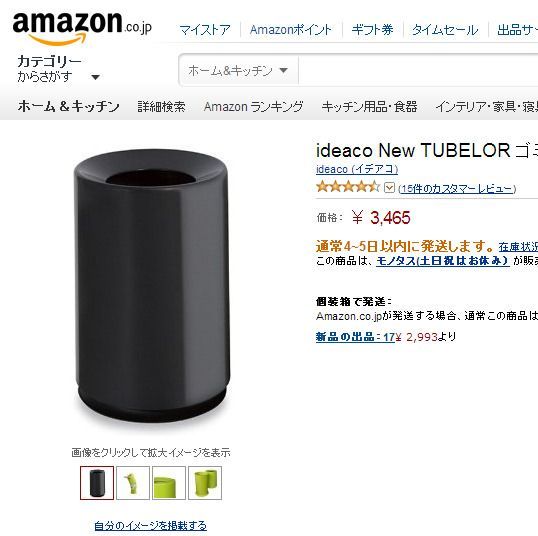This screenshot has width=538, height=536.
Task: Open the ideaco (イデアコ) brand link
Action: coord(357,169)
